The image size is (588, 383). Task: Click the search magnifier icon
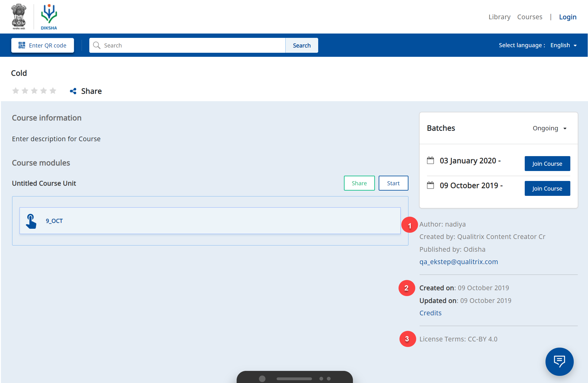[97, 45]
